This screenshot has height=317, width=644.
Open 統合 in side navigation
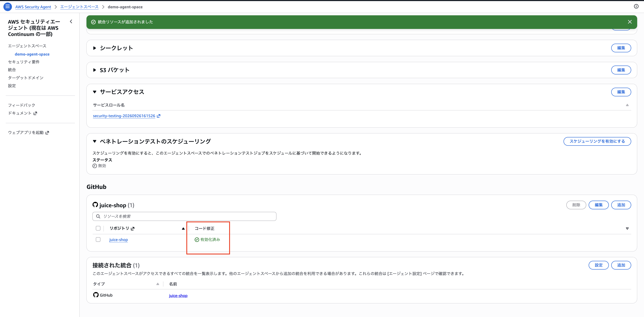pyautogui.click(x=12, y=70)
